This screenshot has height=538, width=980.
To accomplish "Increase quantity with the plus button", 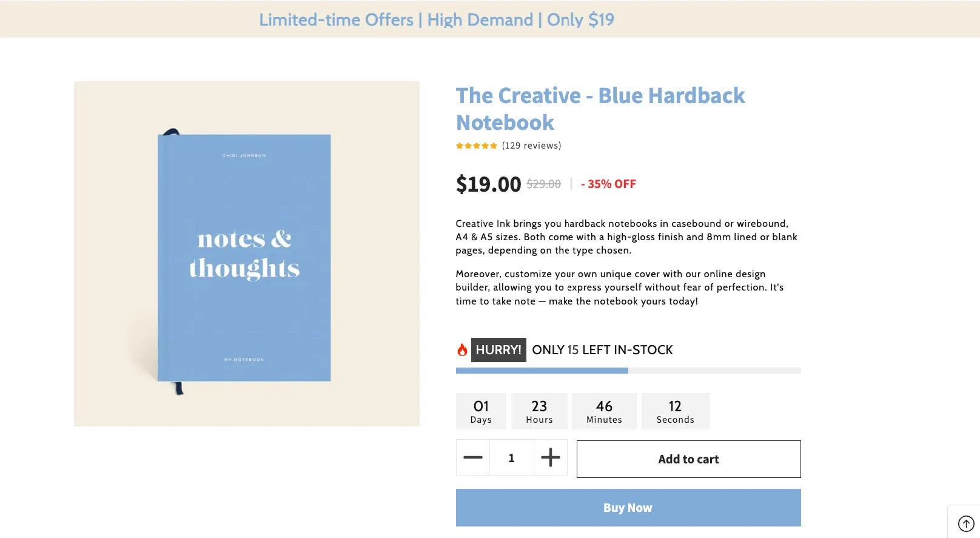I will [550, 457].
